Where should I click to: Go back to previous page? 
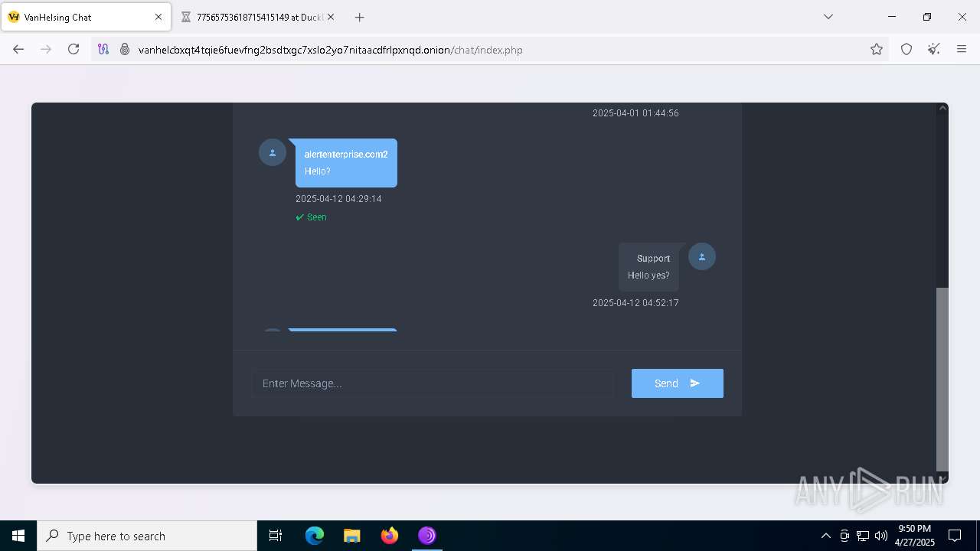point(18,49)
